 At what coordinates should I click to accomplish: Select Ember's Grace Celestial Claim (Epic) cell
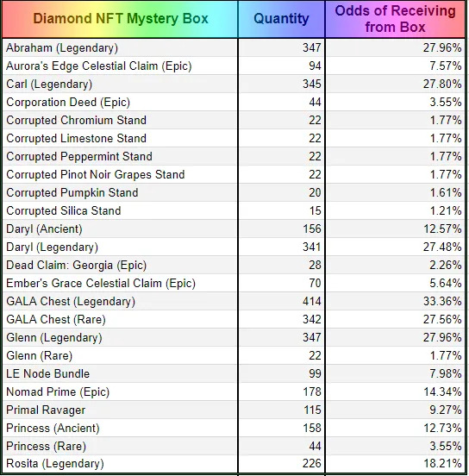point(120,283)
